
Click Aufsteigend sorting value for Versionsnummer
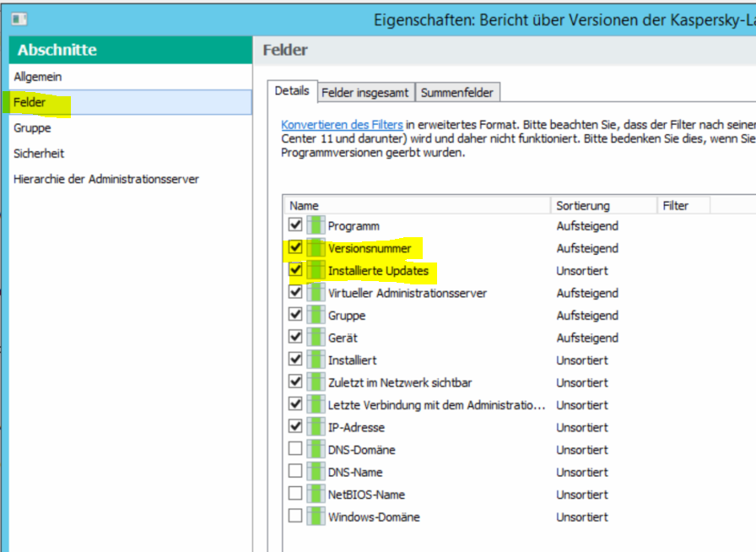[587, 248]
